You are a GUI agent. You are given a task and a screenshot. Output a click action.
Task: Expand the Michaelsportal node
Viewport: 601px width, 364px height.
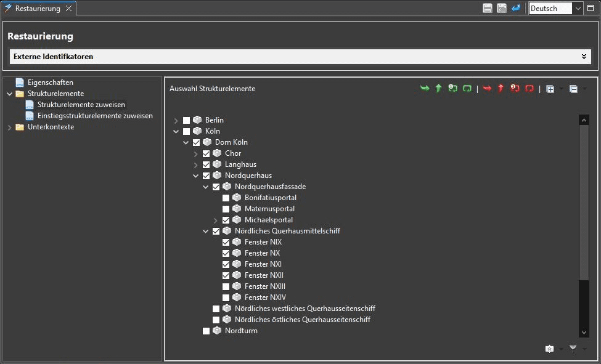(x=215, y=220)
